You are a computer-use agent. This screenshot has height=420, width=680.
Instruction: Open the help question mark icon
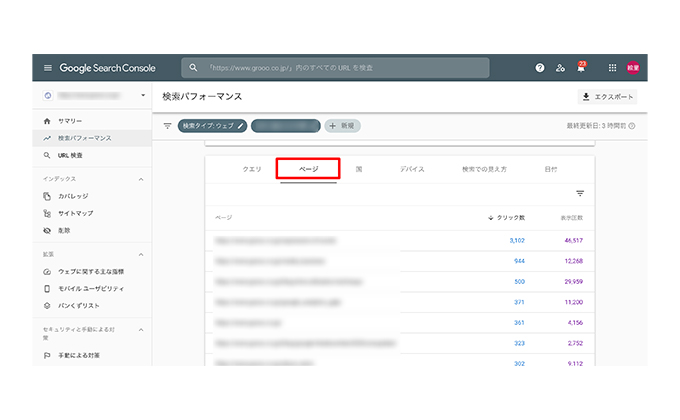point(539,68)
